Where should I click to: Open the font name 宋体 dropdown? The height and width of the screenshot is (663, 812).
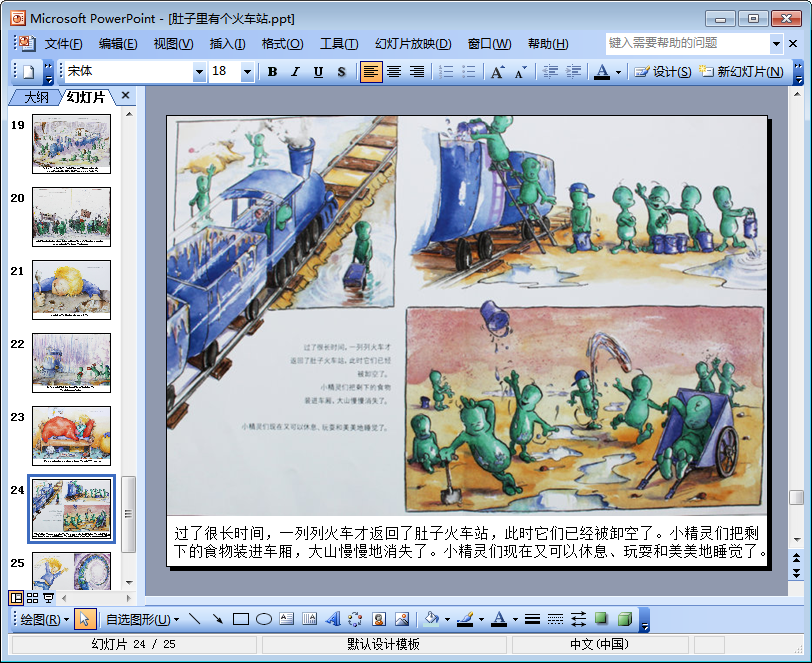pyautogui.click(x=199, y=72)
